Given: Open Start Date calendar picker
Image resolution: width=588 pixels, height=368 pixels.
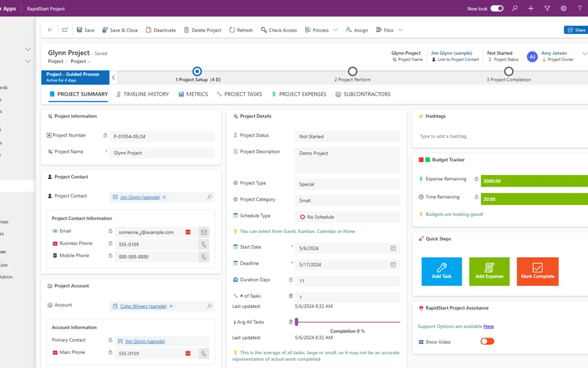Looking at the screenshot, I should coord(393,248).
